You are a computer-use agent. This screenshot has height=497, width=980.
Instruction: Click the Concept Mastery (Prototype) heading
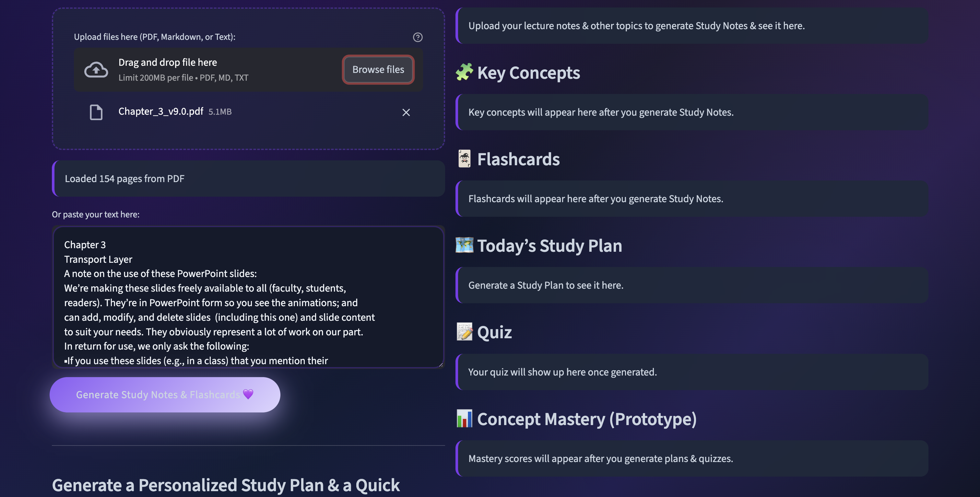[587, 419]
